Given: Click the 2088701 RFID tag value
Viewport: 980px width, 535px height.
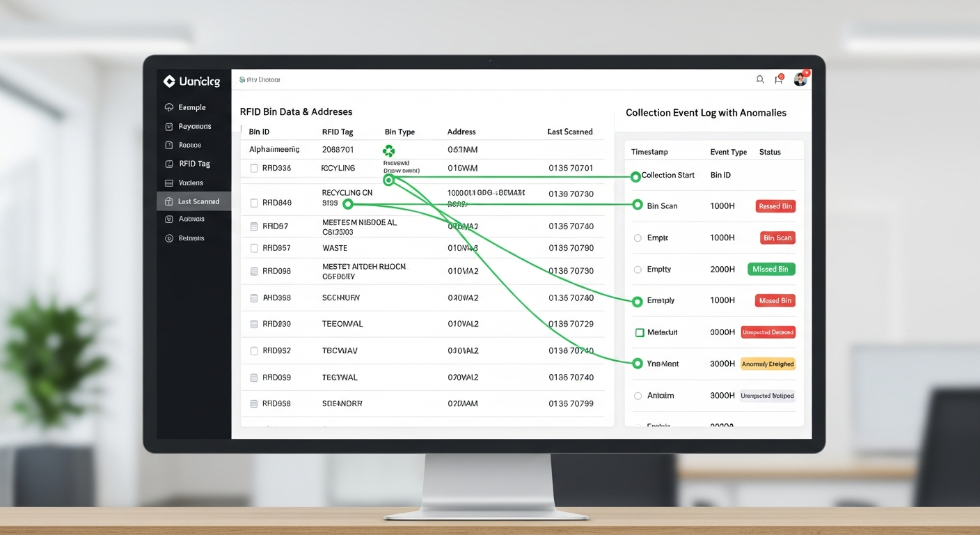Looking at the screenshot, I should click(x=338, y=150).
